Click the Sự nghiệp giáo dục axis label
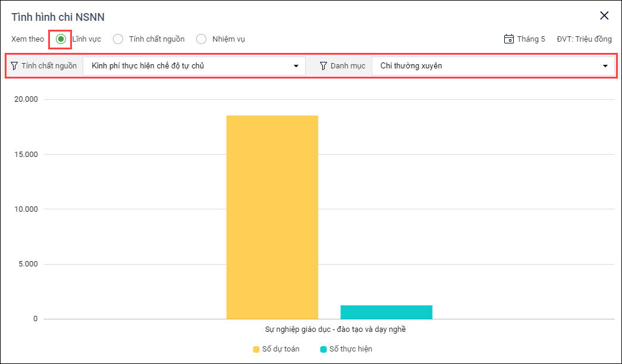622x364 pixels. (335, 328)
